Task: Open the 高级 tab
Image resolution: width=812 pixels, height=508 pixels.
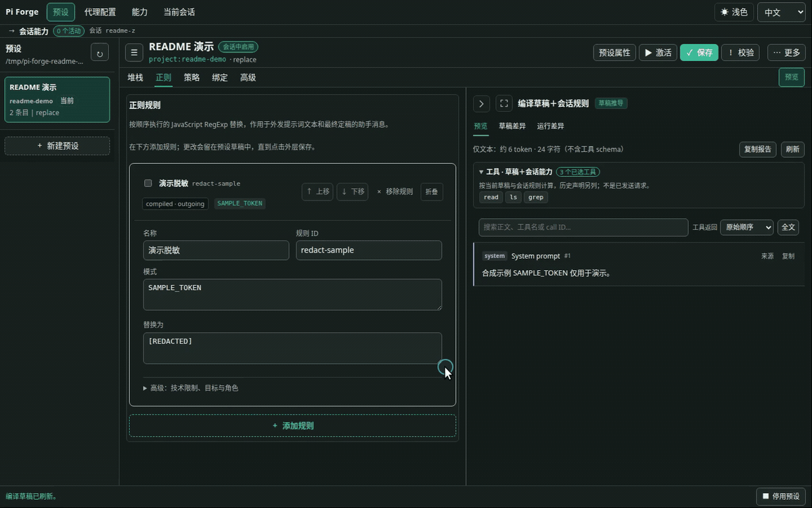Action: coord(248,78)
